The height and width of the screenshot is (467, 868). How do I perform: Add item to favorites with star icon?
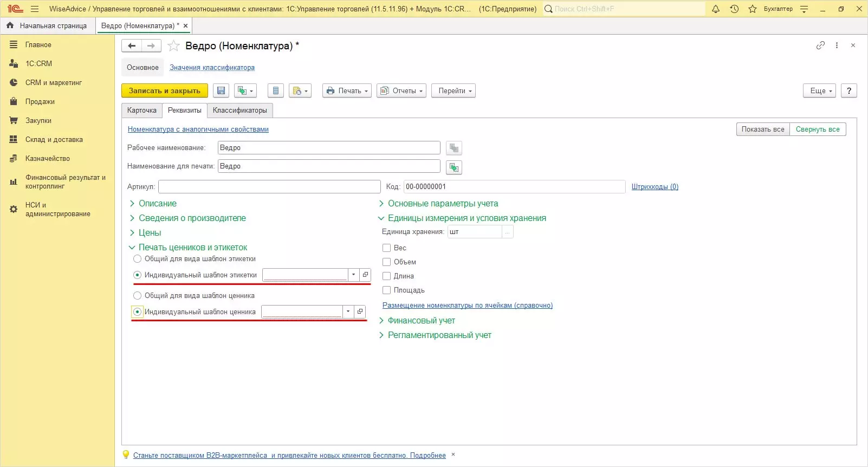point(173,46)
